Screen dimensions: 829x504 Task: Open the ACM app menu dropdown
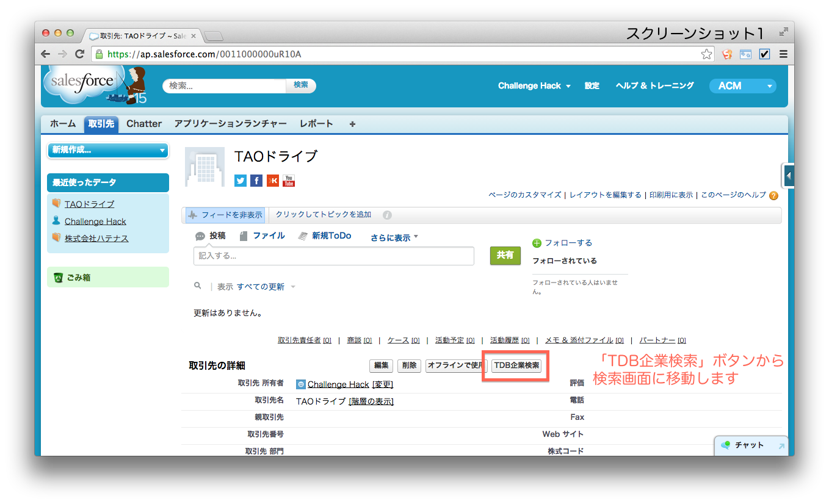tap(742, 86)
